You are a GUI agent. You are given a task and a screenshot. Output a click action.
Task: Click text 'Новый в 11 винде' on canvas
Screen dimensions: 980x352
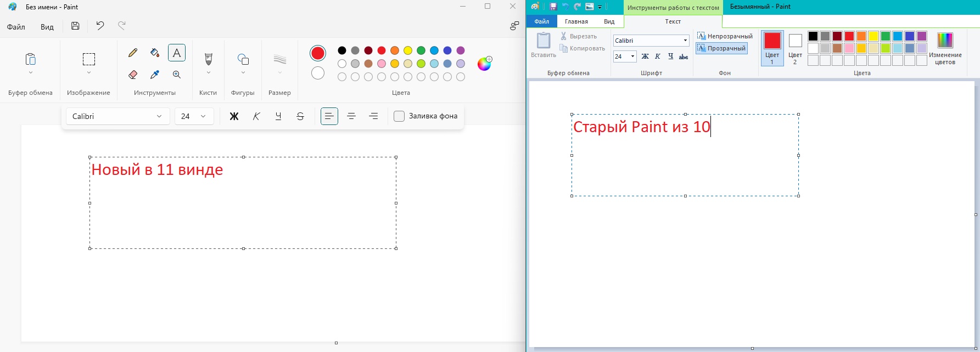click(x=157, y=169)
